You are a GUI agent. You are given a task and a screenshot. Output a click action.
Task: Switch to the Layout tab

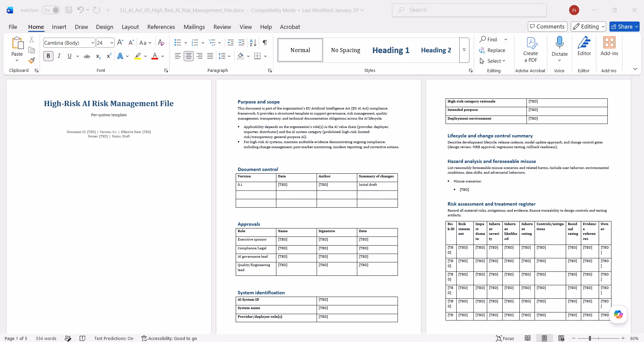pyautogui.click(x=130, y=27)
